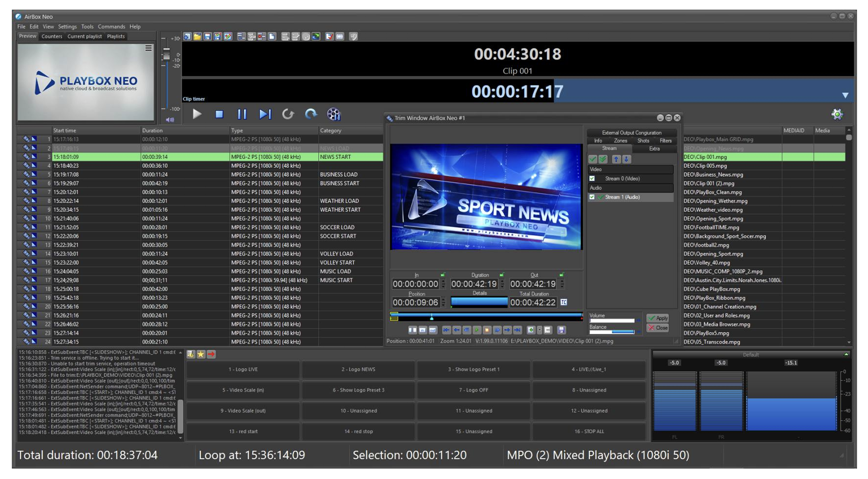Click the film reel cue icon

coord(334,114)
